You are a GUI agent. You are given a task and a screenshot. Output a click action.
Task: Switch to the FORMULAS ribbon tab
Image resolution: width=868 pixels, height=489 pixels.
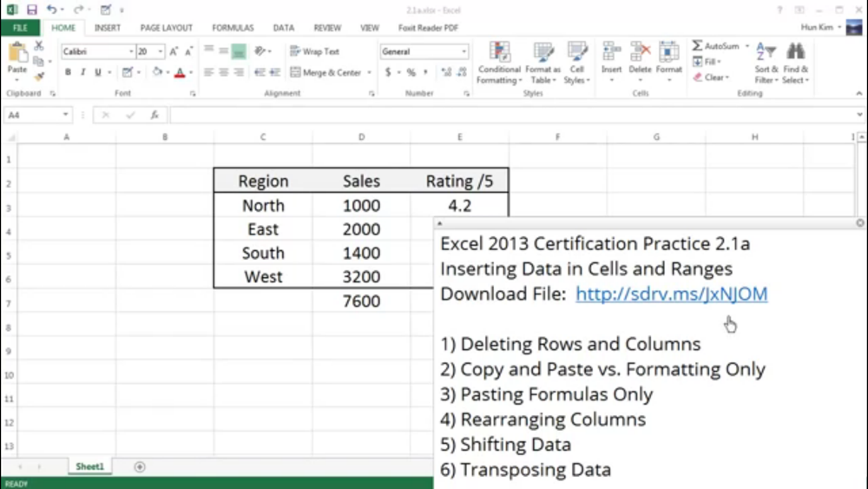pyautogui.click(x=233, y=28)
